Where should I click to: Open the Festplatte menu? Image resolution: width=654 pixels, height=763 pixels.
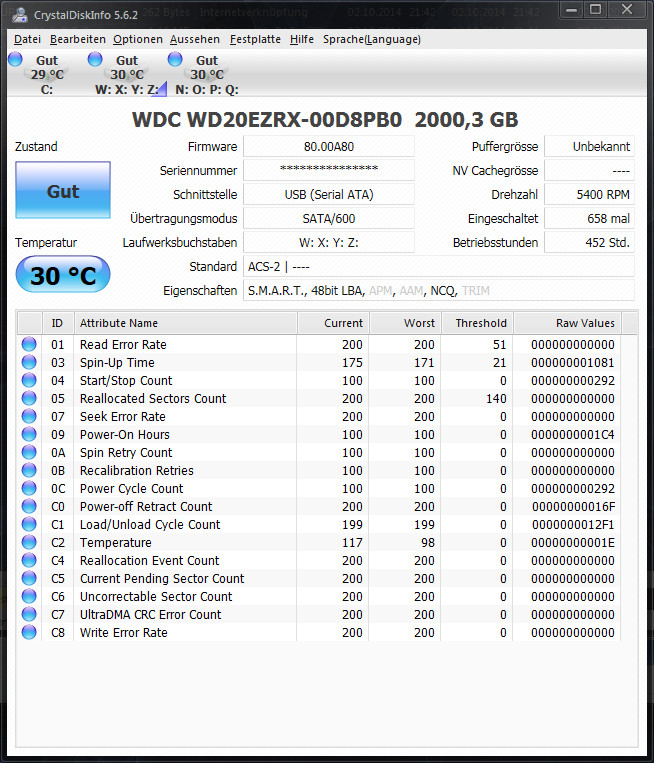coord(255,39)
